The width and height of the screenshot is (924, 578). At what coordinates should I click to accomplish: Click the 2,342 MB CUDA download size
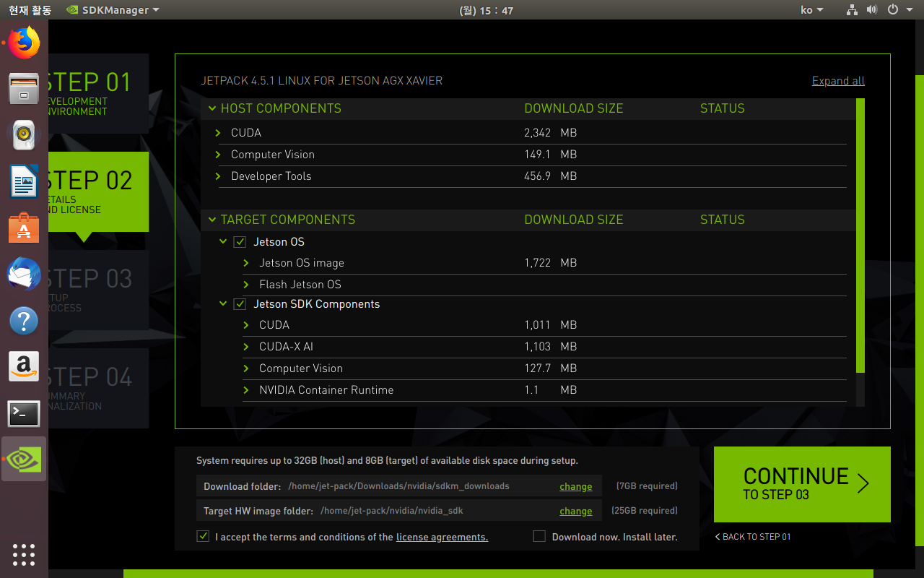tap(550, 133)
